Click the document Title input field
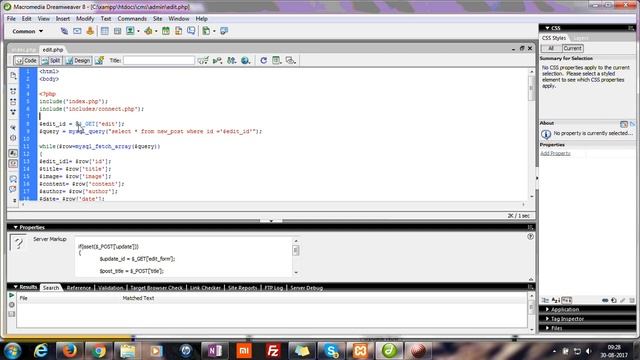The image size is (640, 360). coord(159,60)
